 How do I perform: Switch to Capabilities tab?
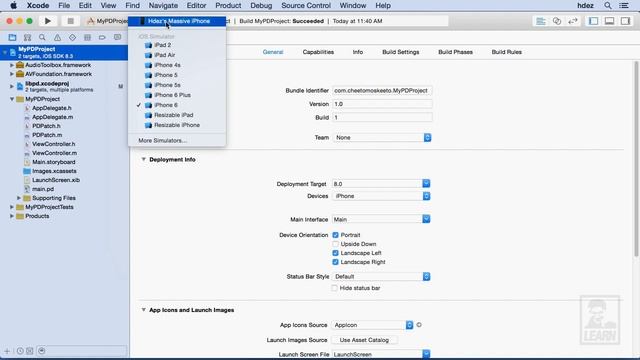[x=318, y=52]
